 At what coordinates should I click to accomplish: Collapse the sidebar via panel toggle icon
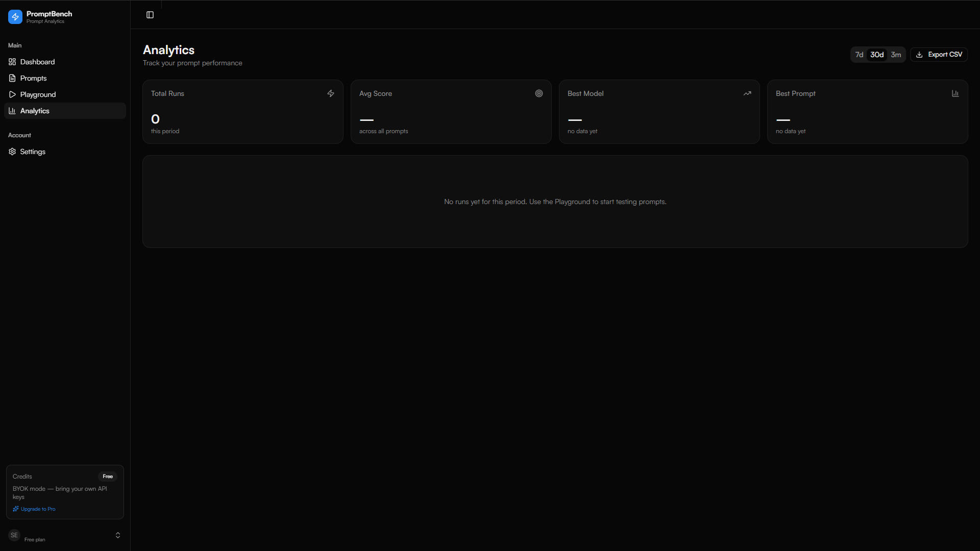[x=150, y=15]
